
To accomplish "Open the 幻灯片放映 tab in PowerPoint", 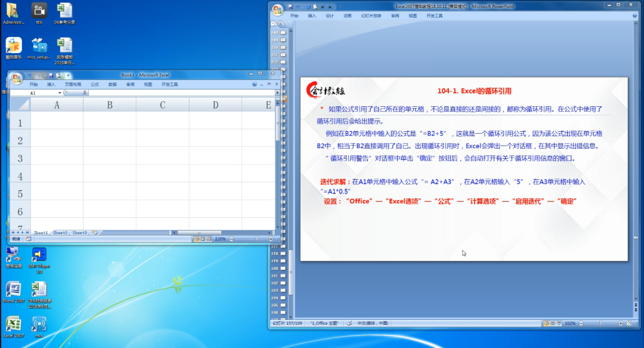I will pyautogui.click(x=371, y=16).
